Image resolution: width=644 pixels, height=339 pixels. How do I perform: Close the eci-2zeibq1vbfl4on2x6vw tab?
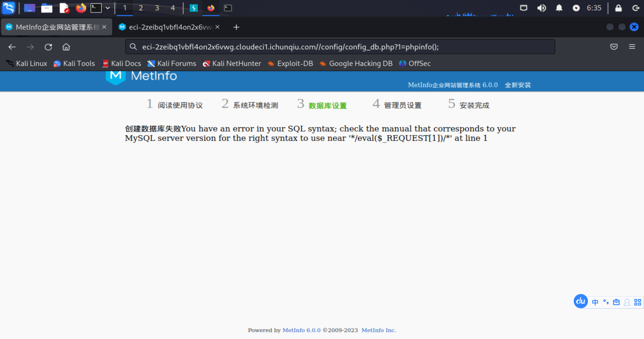pyautogui.click(x=217, y=27)
